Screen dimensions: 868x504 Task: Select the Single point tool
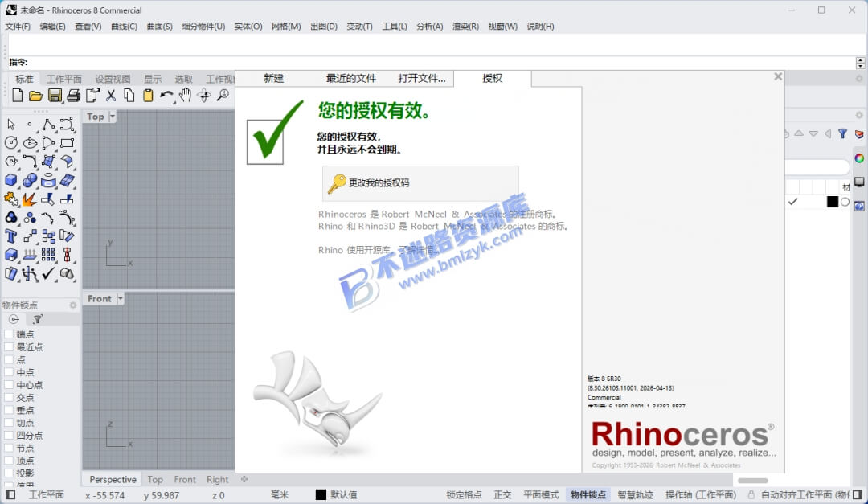(x=30, y=125)
